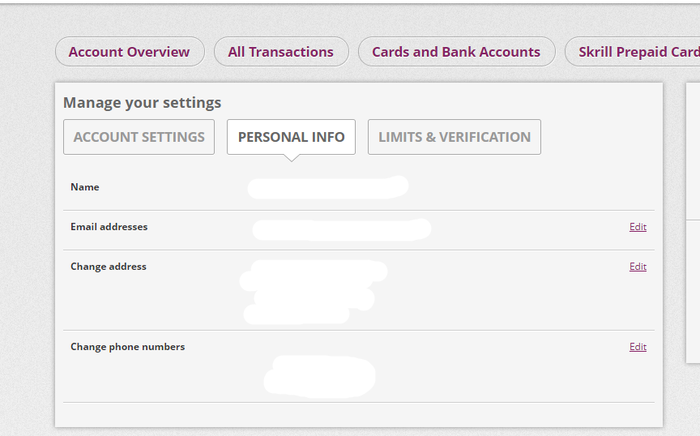The image size is (700, 436).
Task: Click the Manage your settings heading
Action: 142,102
